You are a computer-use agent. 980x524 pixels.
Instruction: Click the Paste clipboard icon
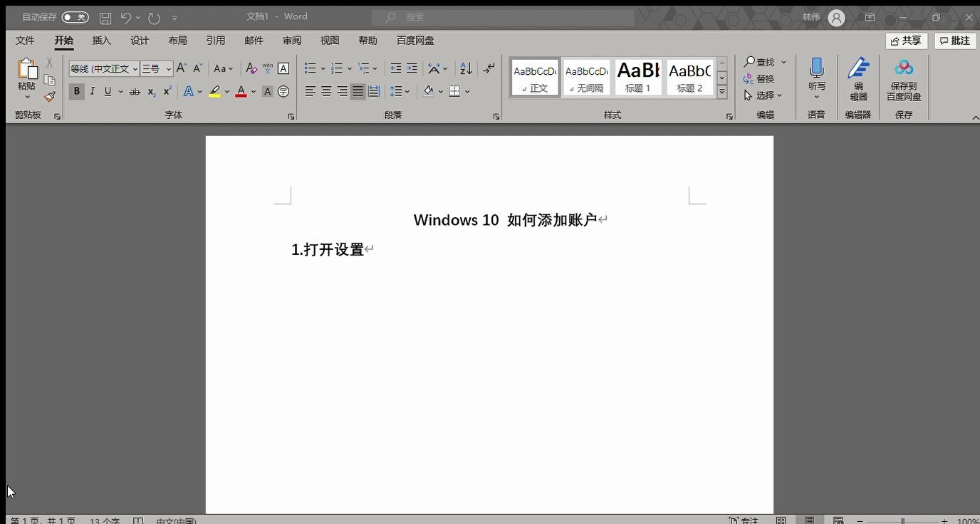[27, 69]
